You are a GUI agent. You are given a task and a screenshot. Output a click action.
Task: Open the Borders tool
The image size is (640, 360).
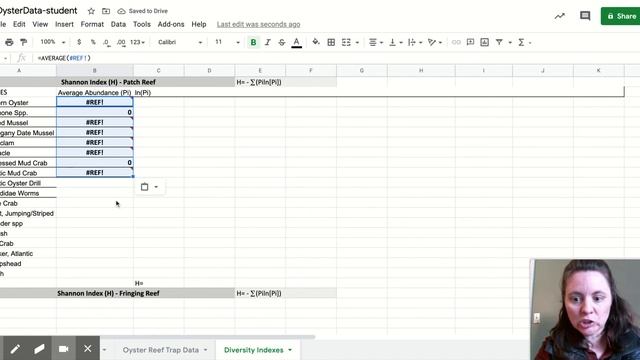(331, 42)
